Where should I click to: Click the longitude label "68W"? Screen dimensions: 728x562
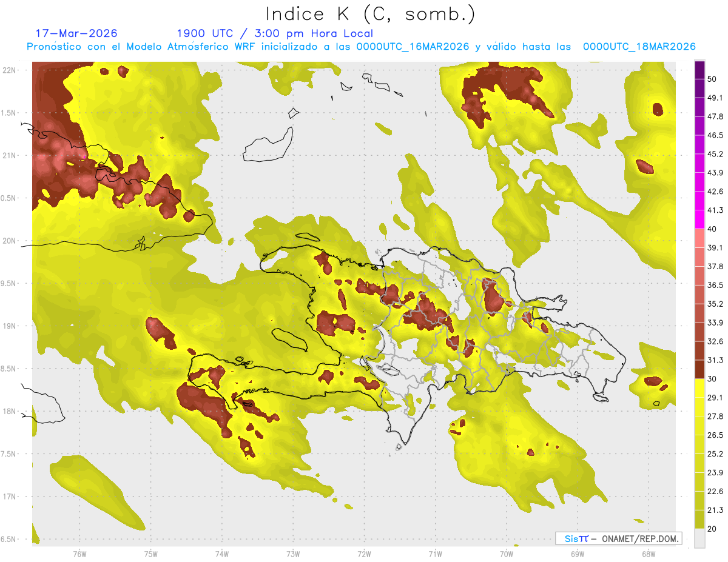(648, 554)
